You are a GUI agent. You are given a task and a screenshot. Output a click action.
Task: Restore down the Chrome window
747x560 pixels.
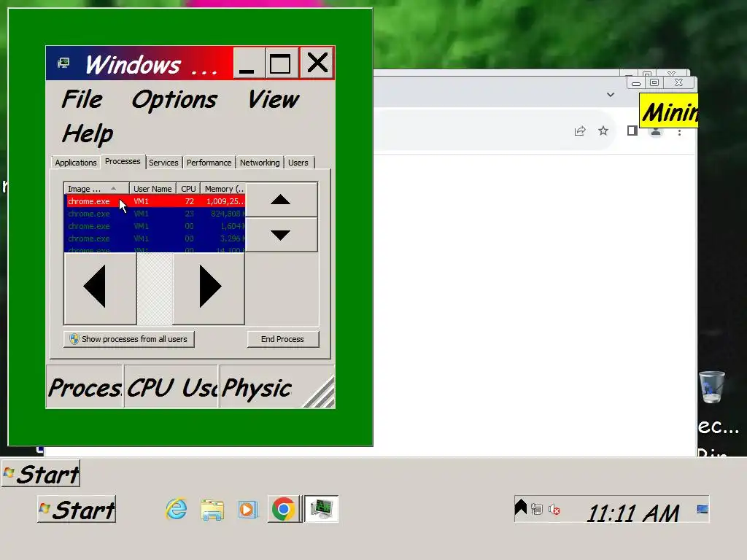pyautogui.click(x=654, y=83)
